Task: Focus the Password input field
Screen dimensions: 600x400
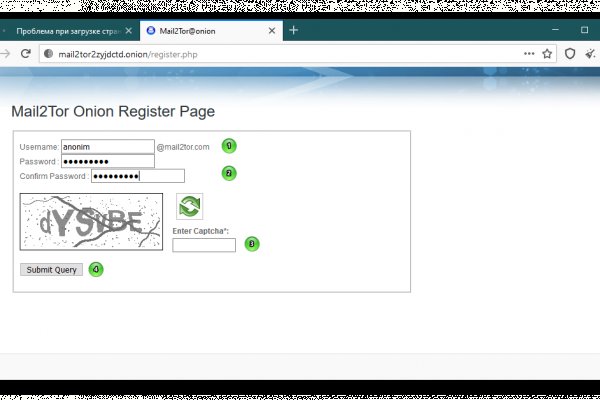Action: 108,161
